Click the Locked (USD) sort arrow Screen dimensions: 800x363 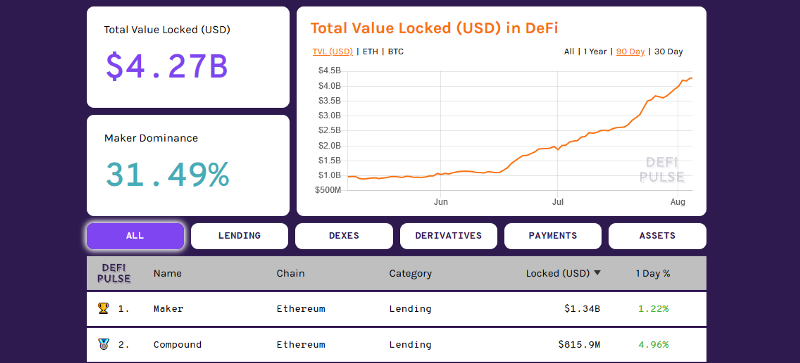[x=597, y=273]
